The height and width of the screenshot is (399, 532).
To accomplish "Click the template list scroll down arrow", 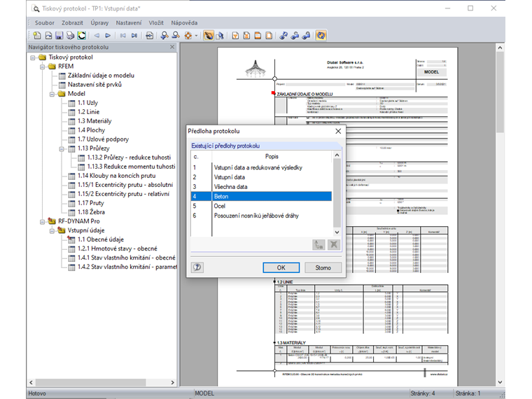I will (x=337, y=232).
